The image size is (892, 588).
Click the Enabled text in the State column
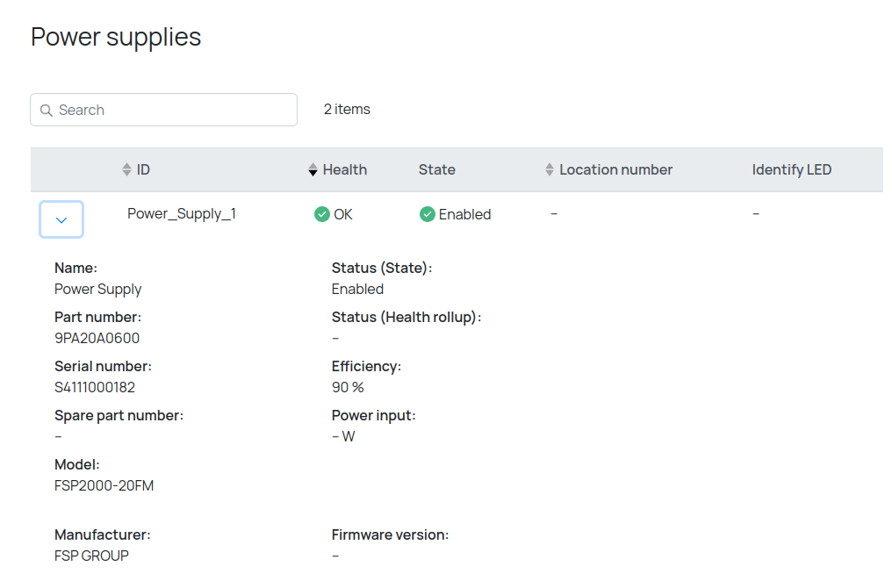464,214
